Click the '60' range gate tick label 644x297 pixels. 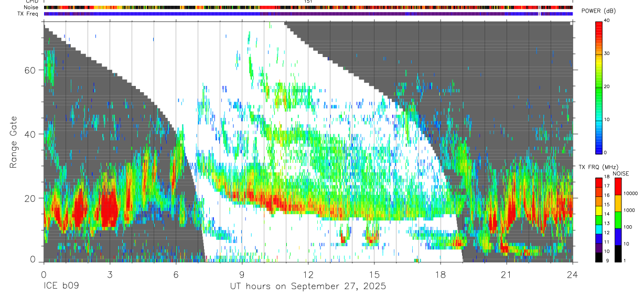31,70
